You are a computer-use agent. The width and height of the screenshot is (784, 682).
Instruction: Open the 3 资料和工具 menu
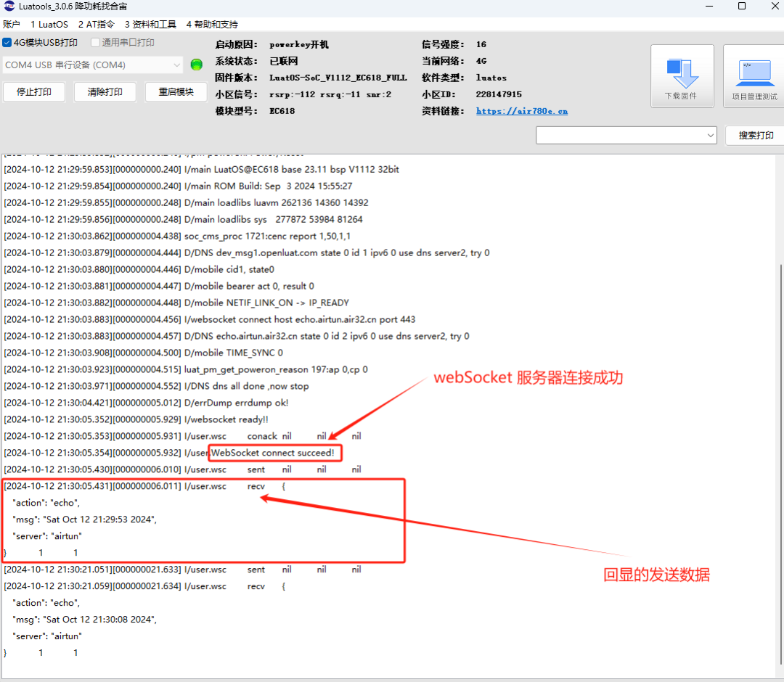(150, 25)
